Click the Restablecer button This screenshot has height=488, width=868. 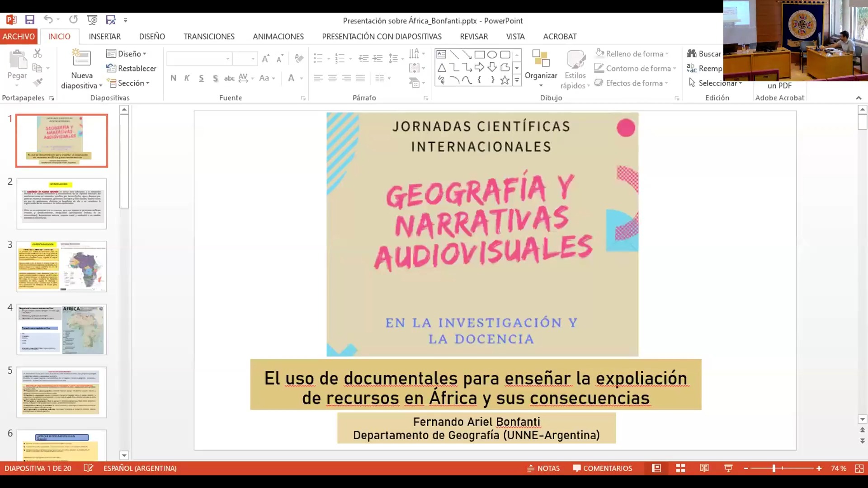[132, 68]
